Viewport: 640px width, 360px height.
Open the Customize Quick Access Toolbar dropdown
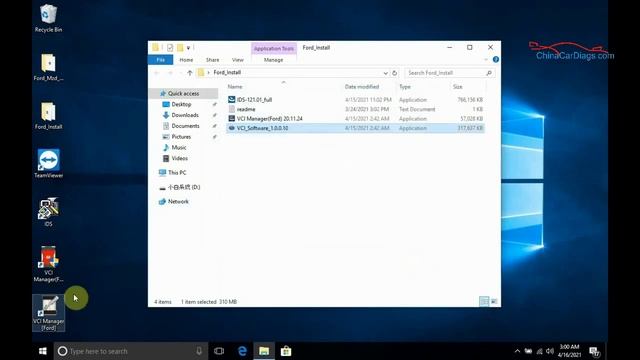coord(188,48)
